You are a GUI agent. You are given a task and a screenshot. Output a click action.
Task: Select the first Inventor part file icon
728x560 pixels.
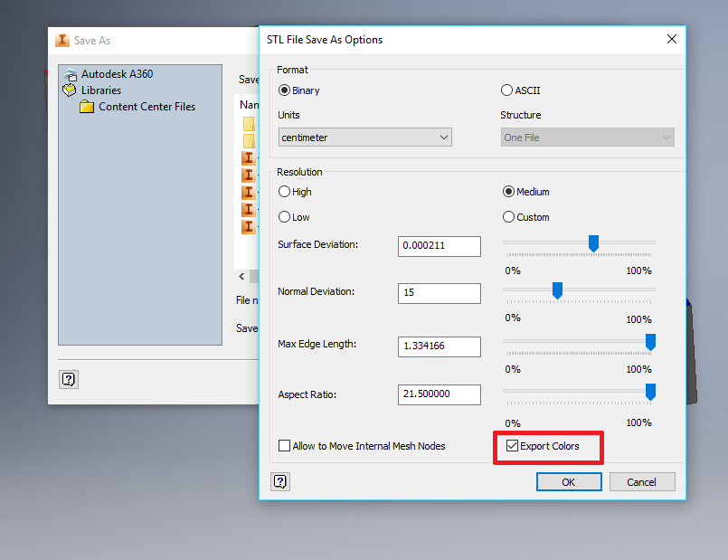(246, 157)
